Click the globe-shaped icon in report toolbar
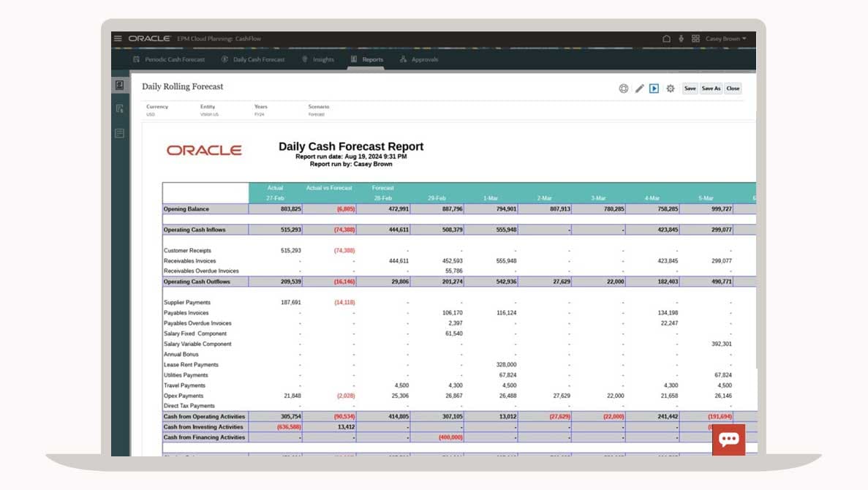868x490 pixels. click(x=624, y=88)
